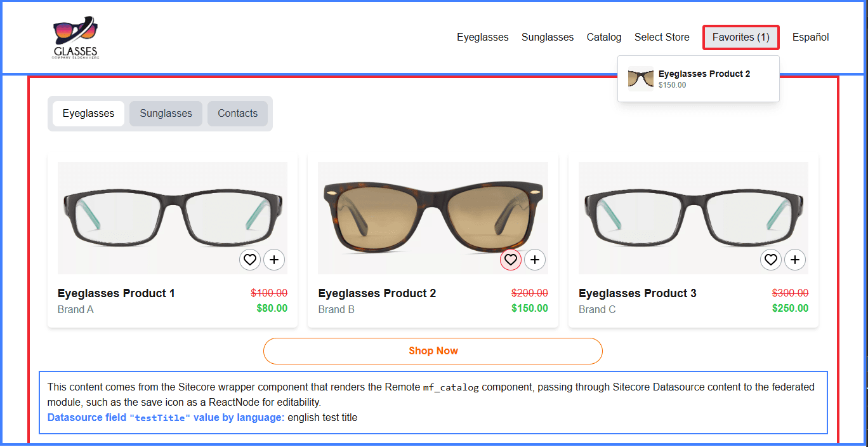Click the Shop Now button
Image resolution: width=868 pixels, height=447 pixels.
pyautogui.click(x=433, y=351)
